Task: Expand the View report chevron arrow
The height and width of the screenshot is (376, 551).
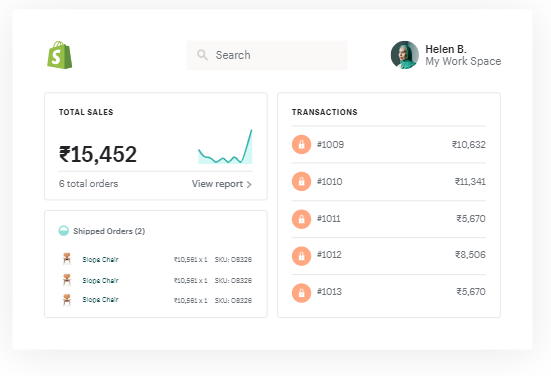Action: point(249,184)
